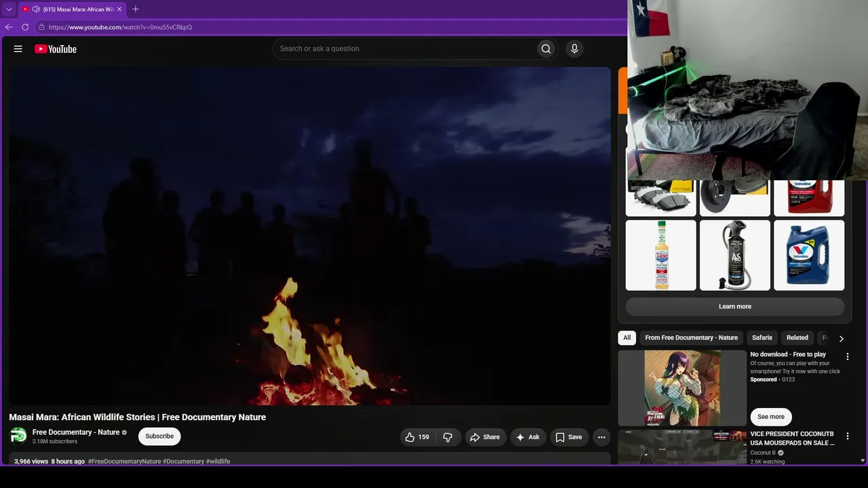868x488 pixels.
Task: Save the video to a playlist
Action: [570, 437]
